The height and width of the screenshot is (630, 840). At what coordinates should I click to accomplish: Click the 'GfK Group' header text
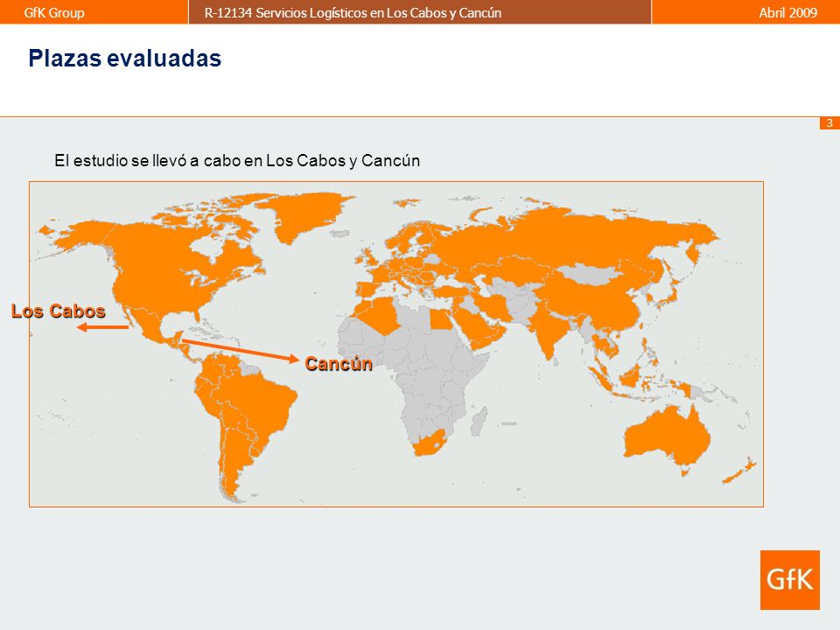click(54, 12)
